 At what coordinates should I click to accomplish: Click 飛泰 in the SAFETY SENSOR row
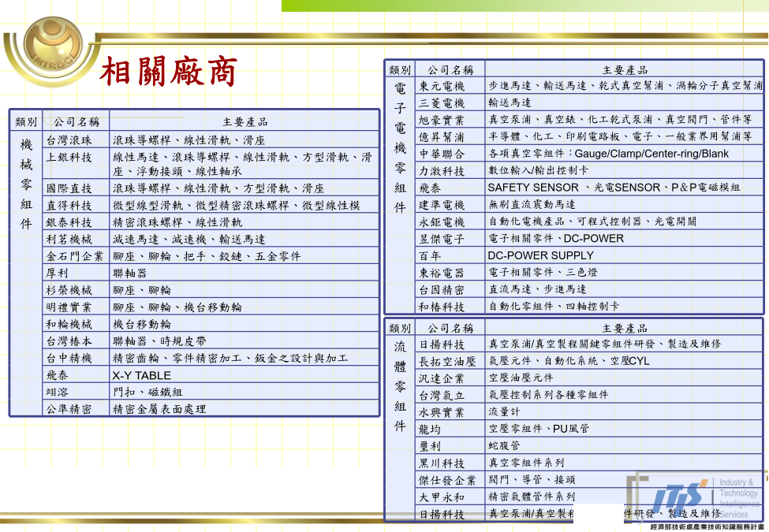pyautogui.click(x=430, y=188)
